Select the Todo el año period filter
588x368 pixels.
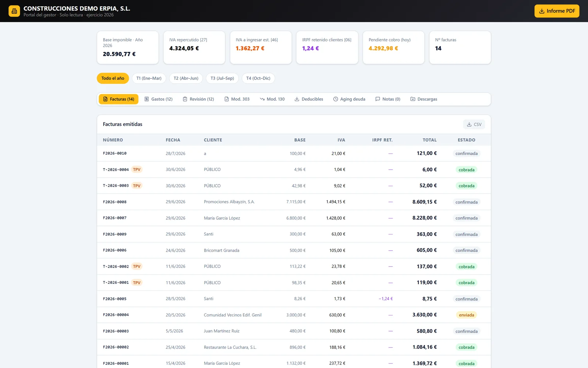(113, 78)
